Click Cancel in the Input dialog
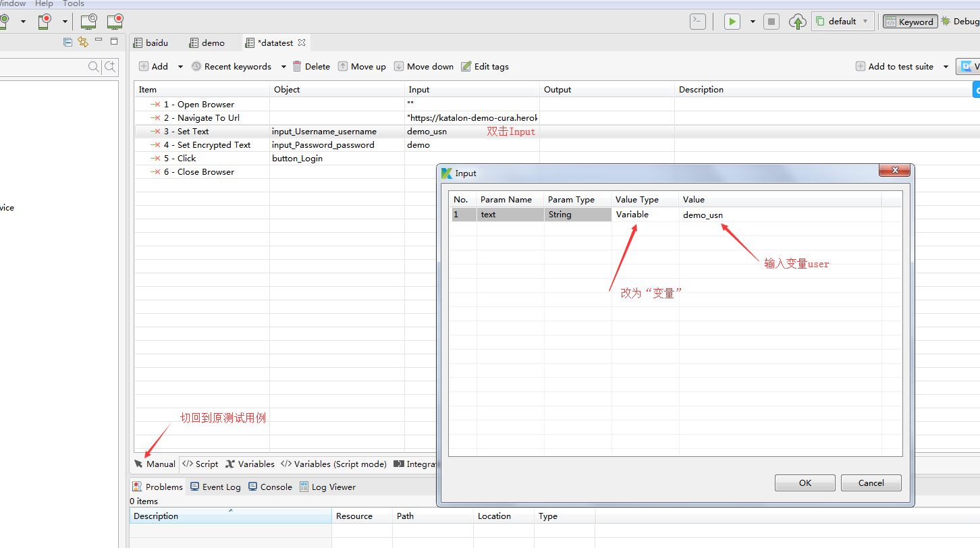 871,483
